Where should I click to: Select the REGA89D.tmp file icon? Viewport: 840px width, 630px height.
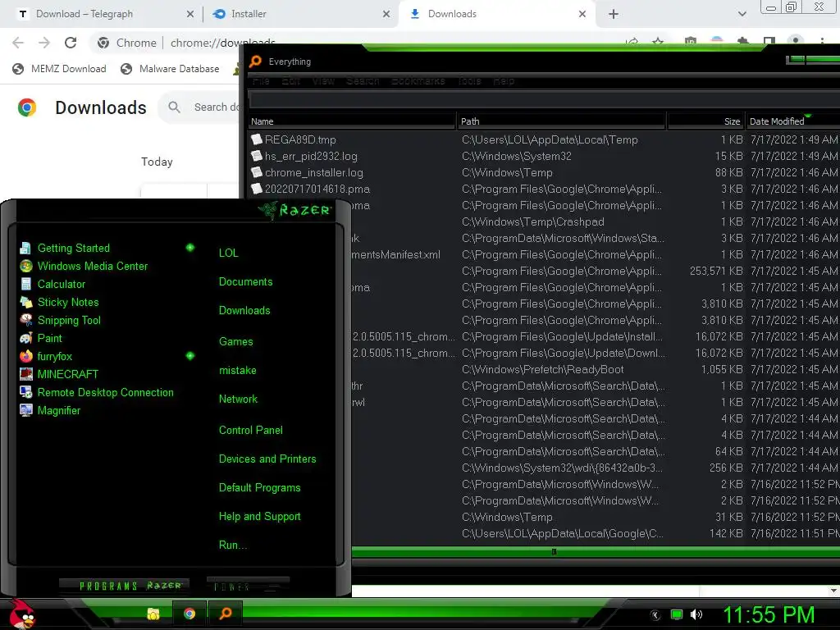[257, 139]
